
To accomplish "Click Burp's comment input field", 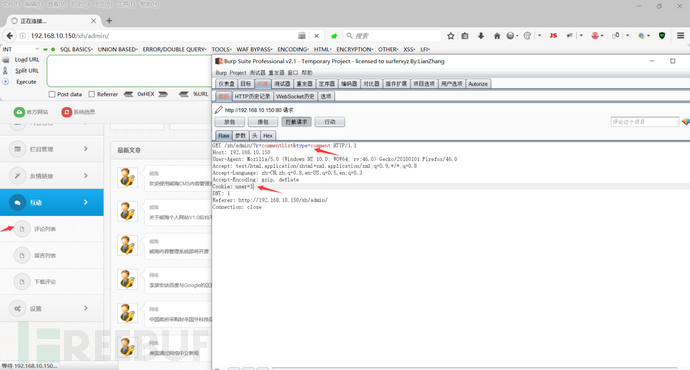I will click(x=645, y=122).
